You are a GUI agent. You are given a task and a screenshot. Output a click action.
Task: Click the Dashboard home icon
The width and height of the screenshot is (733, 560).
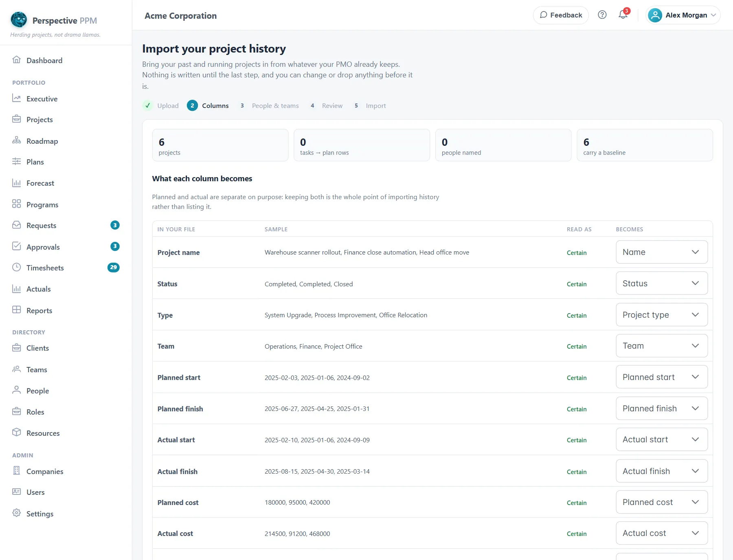[16, 60]
